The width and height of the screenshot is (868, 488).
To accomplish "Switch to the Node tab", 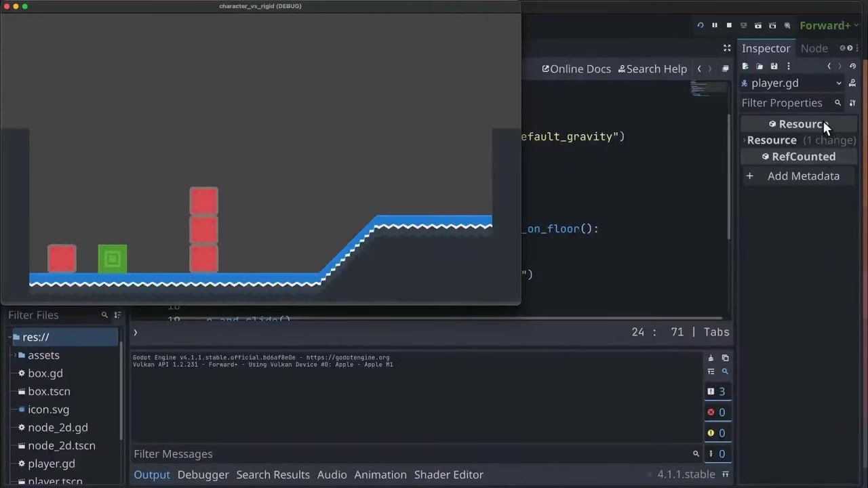I will point(814,48).
